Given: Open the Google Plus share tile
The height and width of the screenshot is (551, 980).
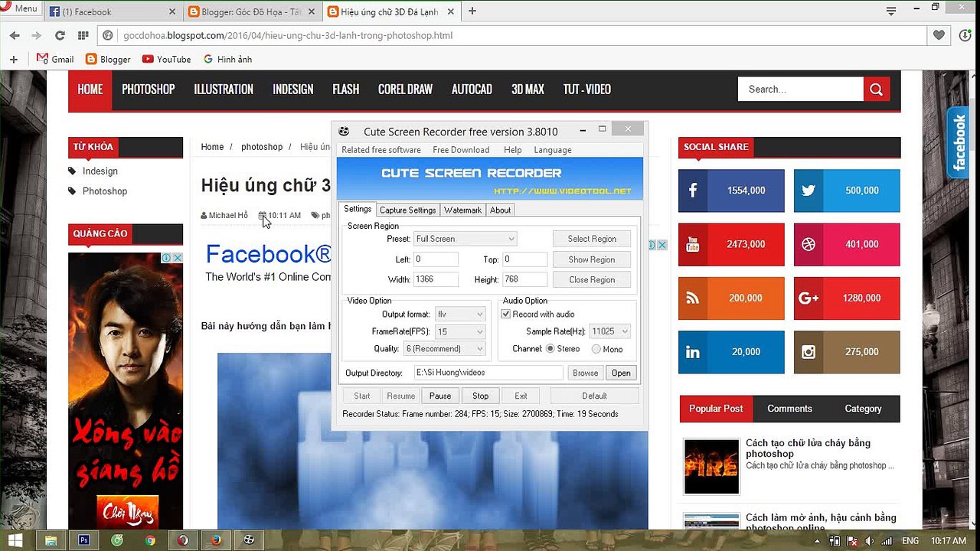Looking at the screenshot, I should click(x=847, y=298).
